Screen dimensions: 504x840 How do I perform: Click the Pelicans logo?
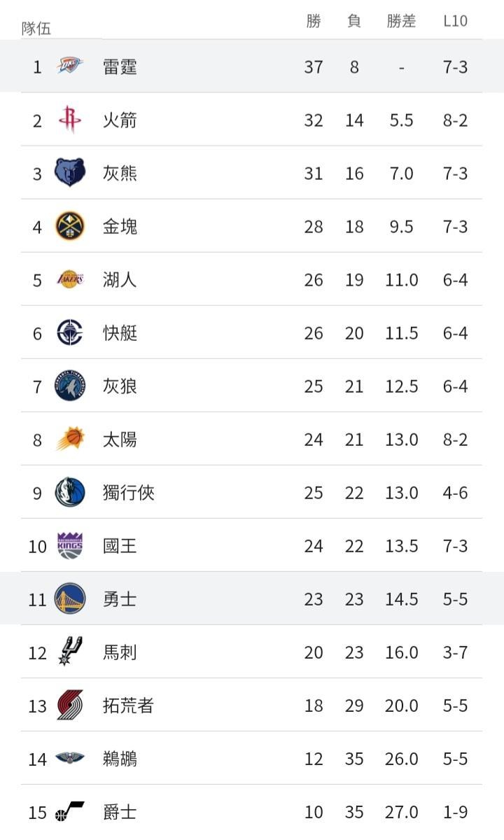coord(70,758)
